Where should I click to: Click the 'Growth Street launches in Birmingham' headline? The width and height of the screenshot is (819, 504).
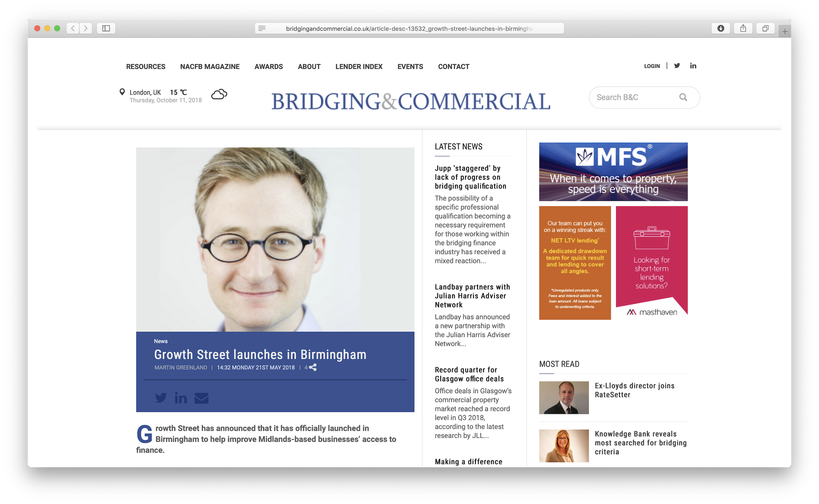point(260,354)
